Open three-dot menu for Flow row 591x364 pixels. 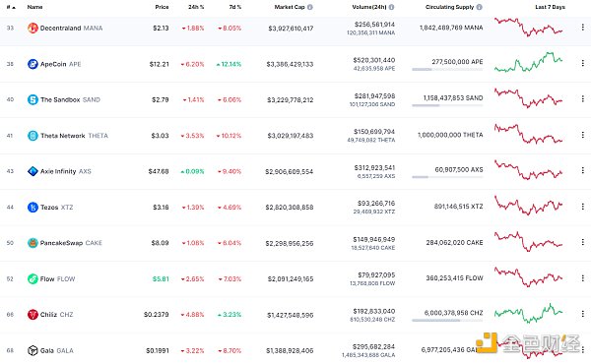(582, 277)
